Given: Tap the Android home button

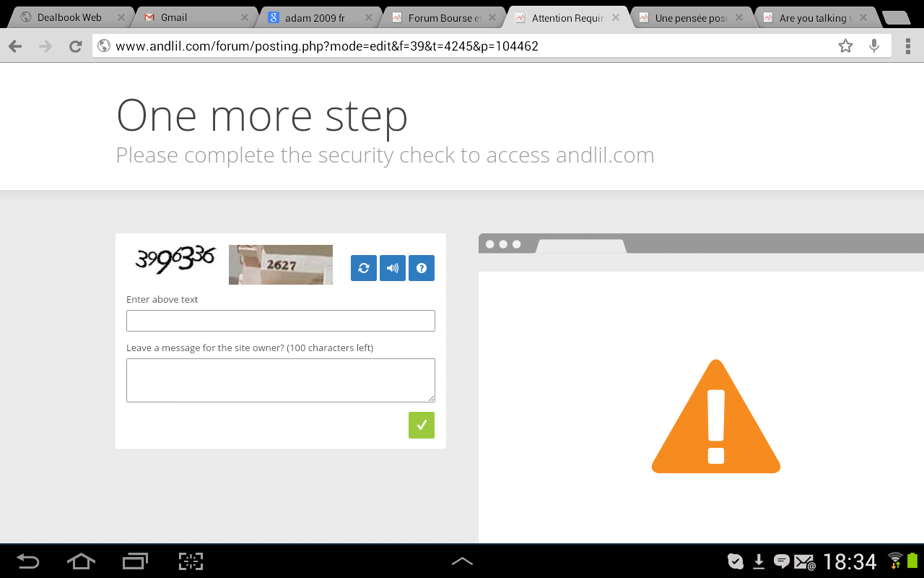Looking at the screenshot, I should 81,561.
